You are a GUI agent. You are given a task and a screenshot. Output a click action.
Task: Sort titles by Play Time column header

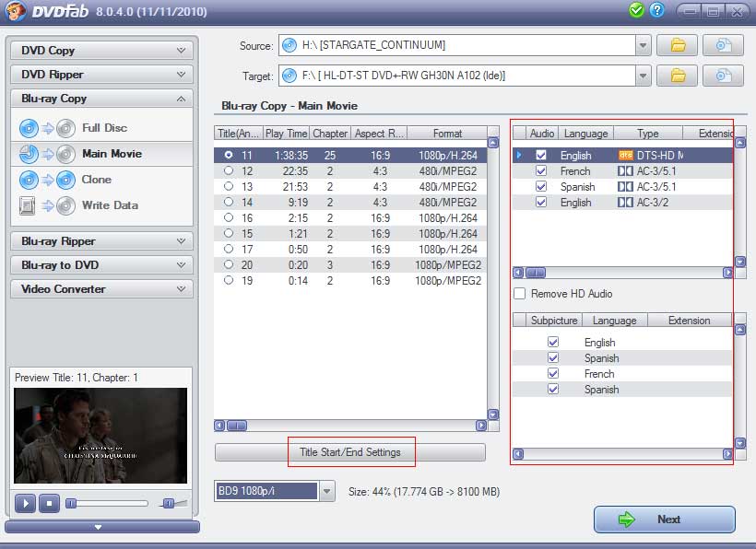pyautogui.click(x=286, y=134)
